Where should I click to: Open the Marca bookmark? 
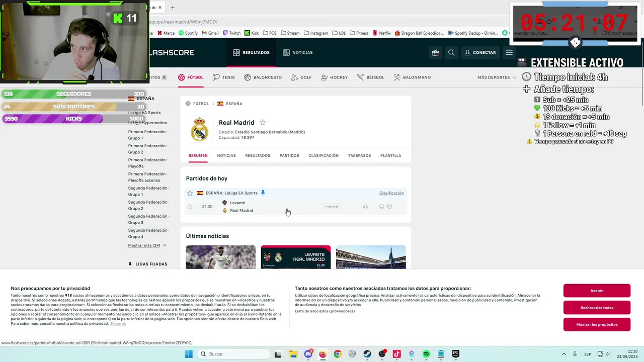166,33
